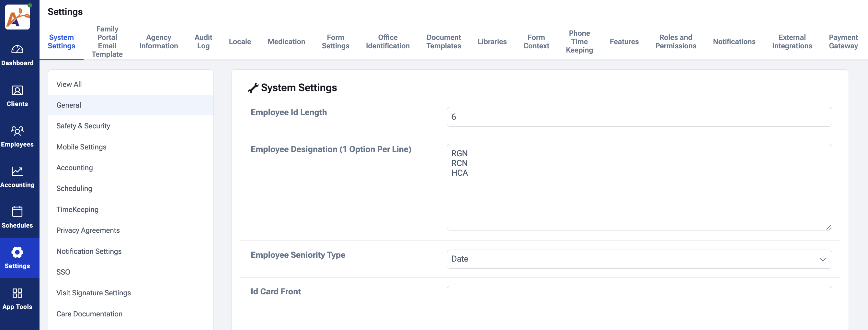Click the Id Card Front label

click(276, 291)
